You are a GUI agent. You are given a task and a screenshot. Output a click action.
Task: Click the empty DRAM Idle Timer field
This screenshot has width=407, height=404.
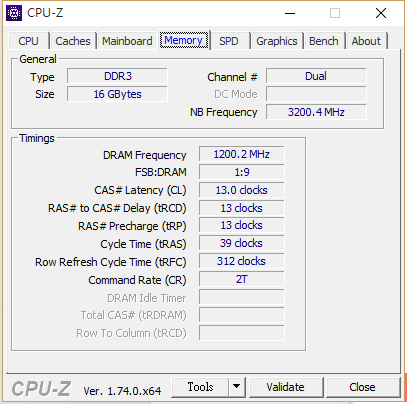pos(242,297)
